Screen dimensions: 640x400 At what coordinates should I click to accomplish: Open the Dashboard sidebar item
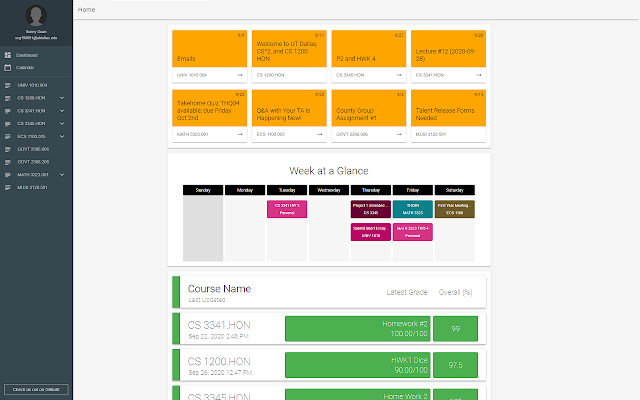click(27, 55)
